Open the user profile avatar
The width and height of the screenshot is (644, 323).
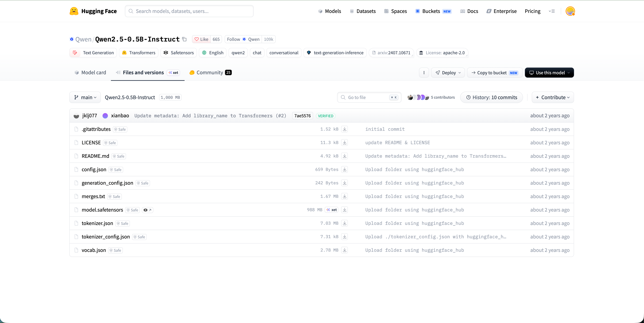tap(570, 11)
